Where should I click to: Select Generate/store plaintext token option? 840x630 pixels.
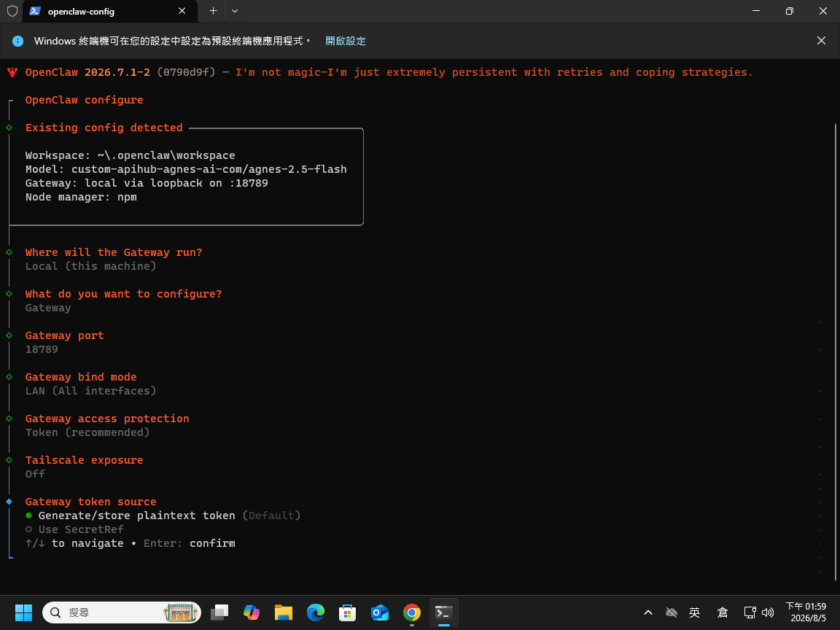point(163,516)
